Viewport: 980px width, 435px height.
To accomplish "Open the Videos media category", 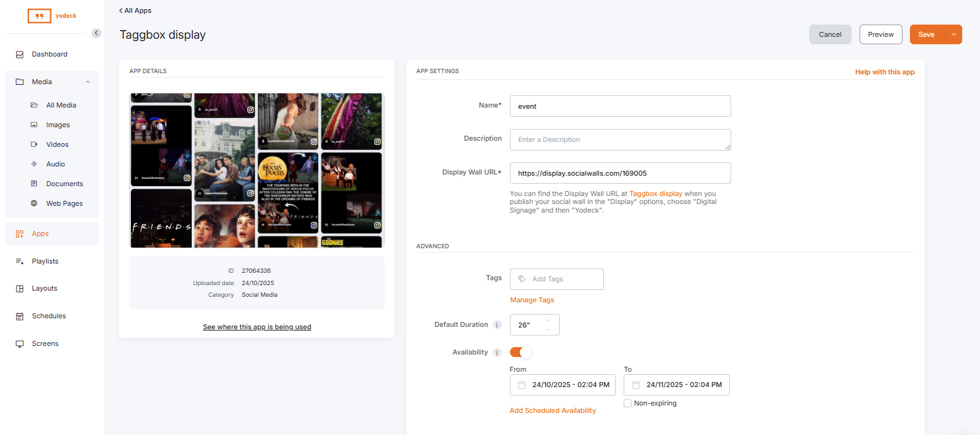I will point(57,144).
